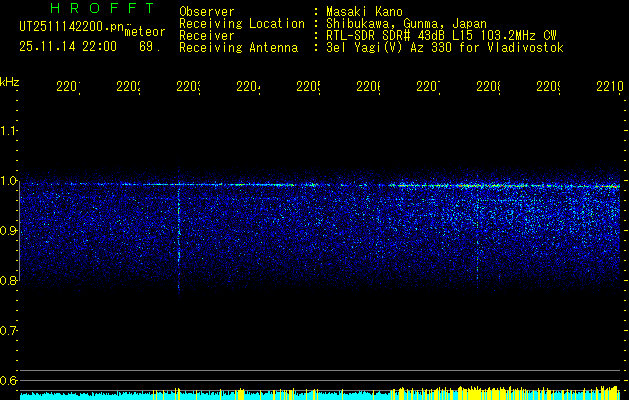Click the Receiving Location label
This screenshot has width=629, height=400.
242,24
